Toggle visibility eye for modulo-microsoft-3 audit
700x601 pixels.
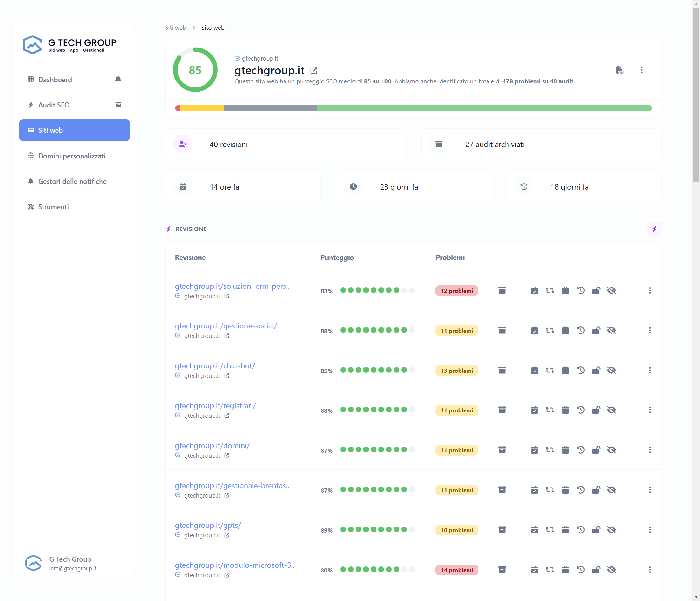612,570
